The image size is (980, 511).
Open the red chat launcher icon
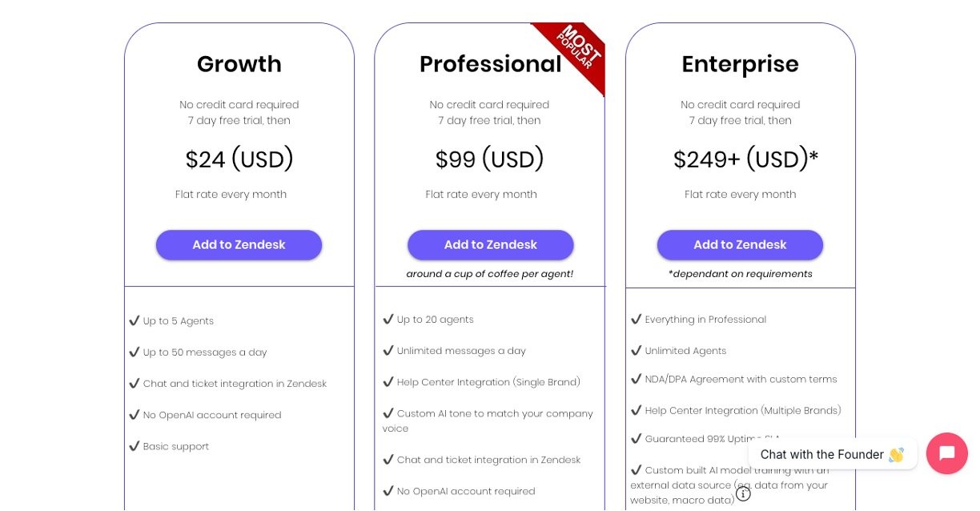tap(946, 453)
